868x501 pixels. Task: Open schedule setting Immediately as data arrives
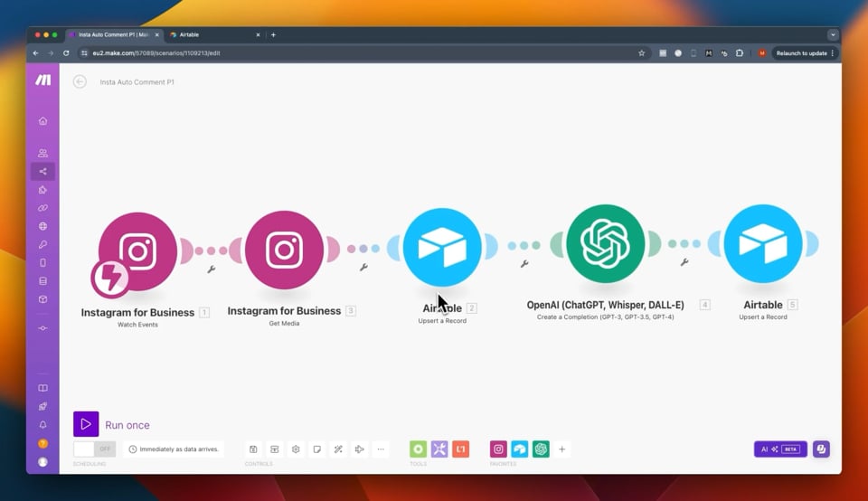pyautogui.click(x=174, y=449)
